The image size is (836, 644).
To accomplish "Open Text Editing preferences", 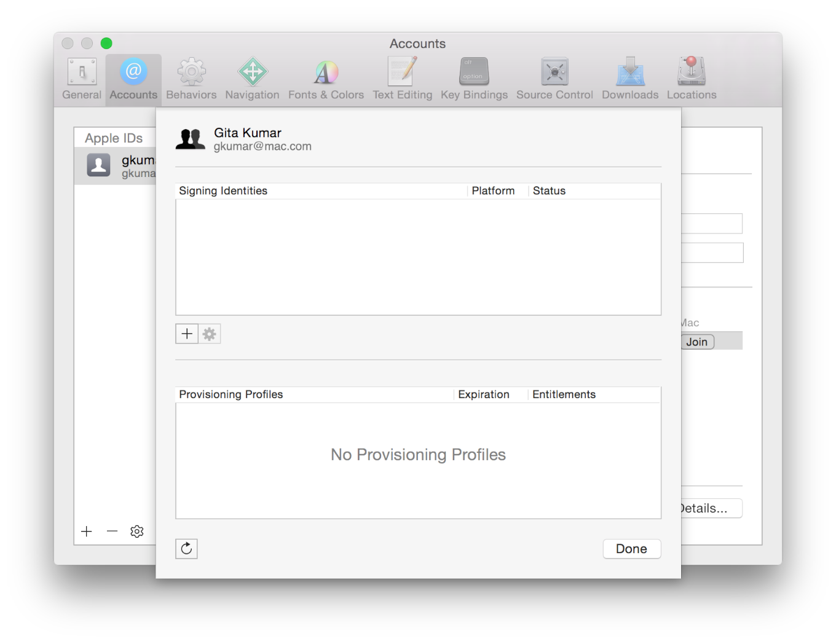I will (x=402, y=80).
